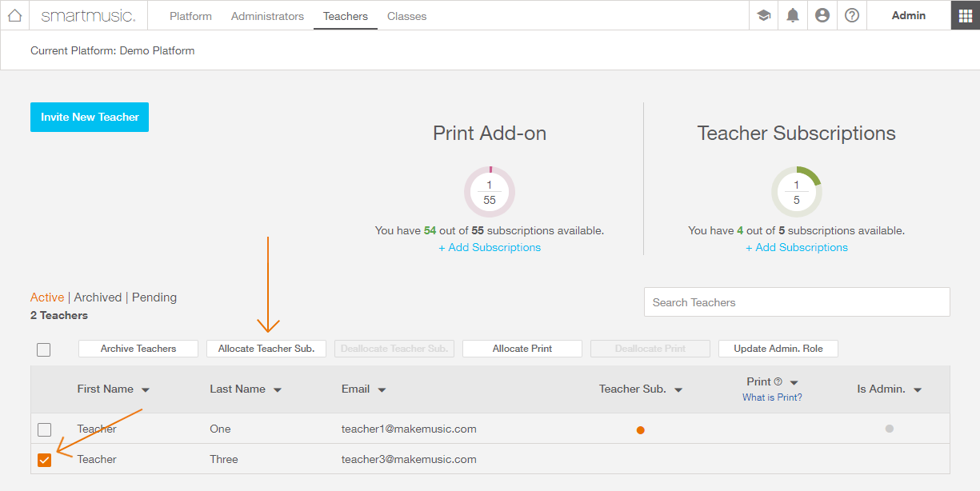Open the help question mark icon

point(852,15)
